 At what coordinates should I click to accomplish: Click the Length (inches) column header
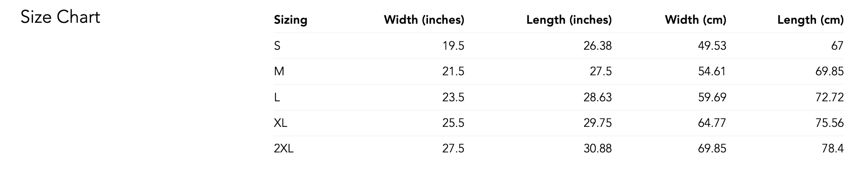tap(569, 20)
